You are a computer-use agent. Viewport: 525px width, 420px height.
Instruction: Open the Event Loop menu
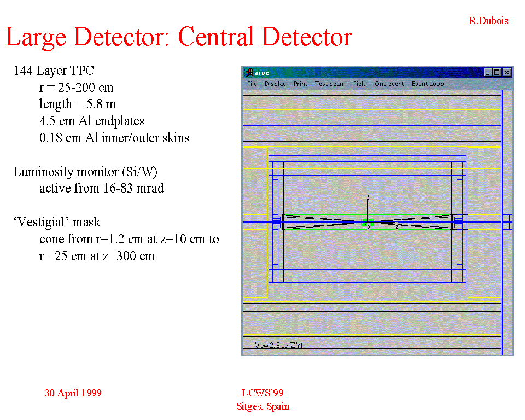[428, 84]
